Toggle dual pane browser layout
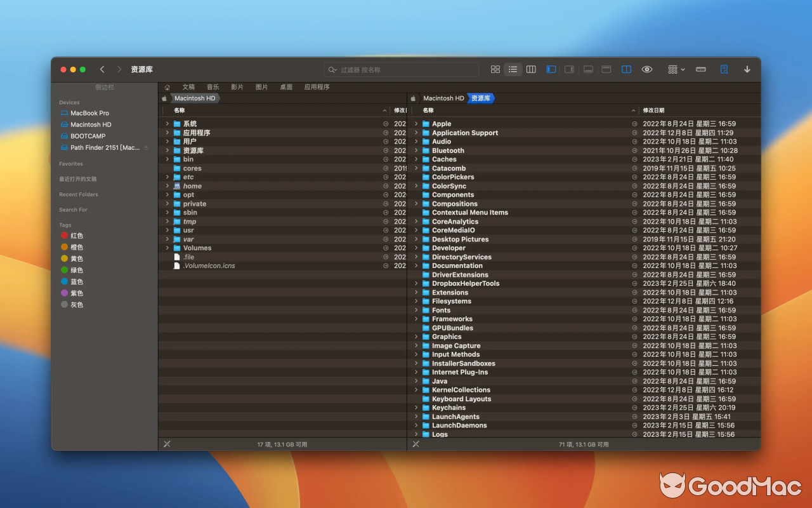812x508 pixels. point(626,69)
